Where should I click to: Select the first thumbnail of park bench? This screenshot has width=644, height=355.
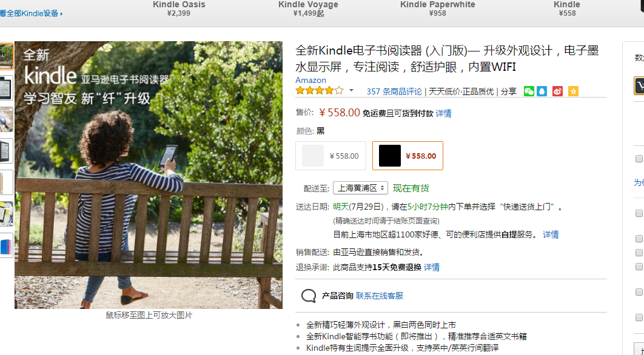click(6, 56)
